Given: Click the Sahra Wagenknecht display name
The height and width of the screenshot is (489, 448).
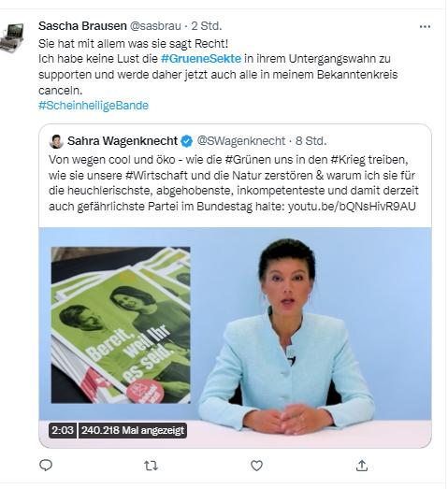Looking at the screenshot, I should coord(123,141).
